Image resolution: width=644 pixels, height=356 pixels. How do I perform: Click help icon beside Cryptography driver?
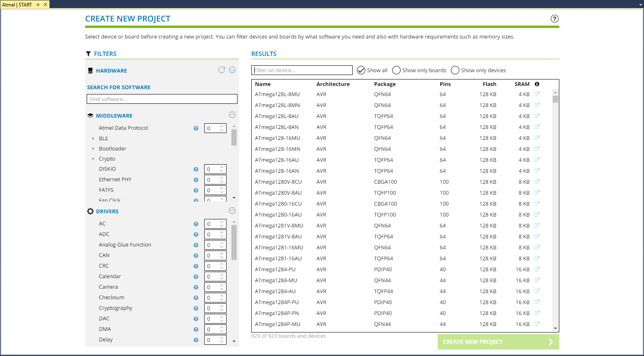[x=196, y=308]
